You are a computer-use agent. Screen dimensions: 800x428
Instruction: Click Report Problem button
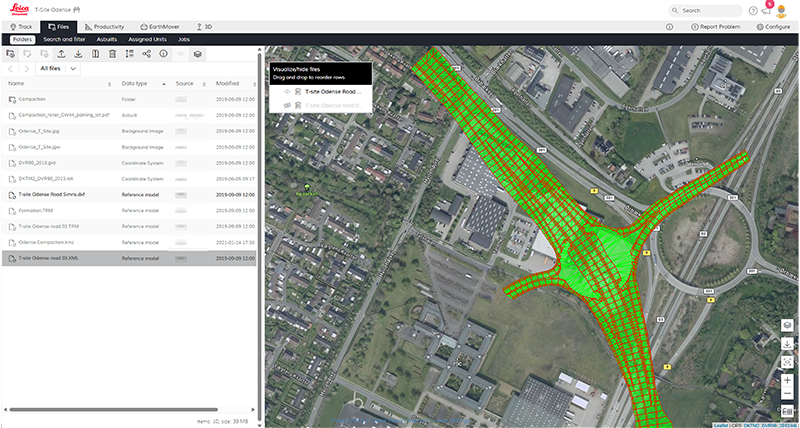[x=718, y=26]
